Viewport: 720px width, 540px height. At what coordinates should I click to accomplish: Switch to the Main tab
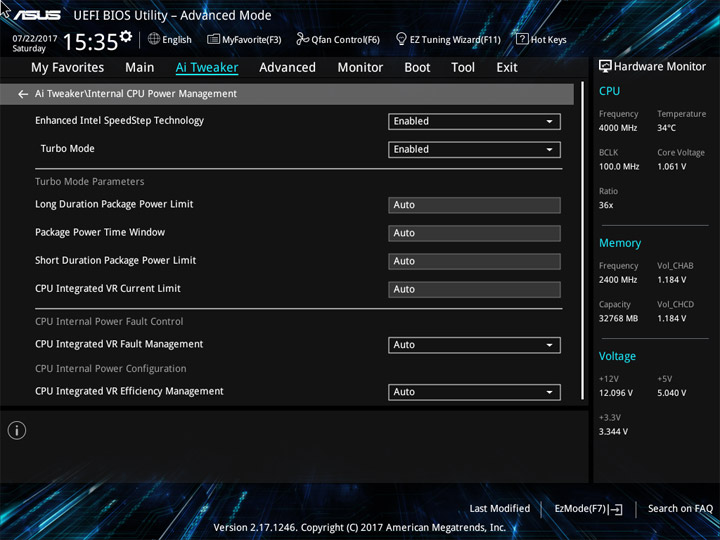[x=140, y=68]
